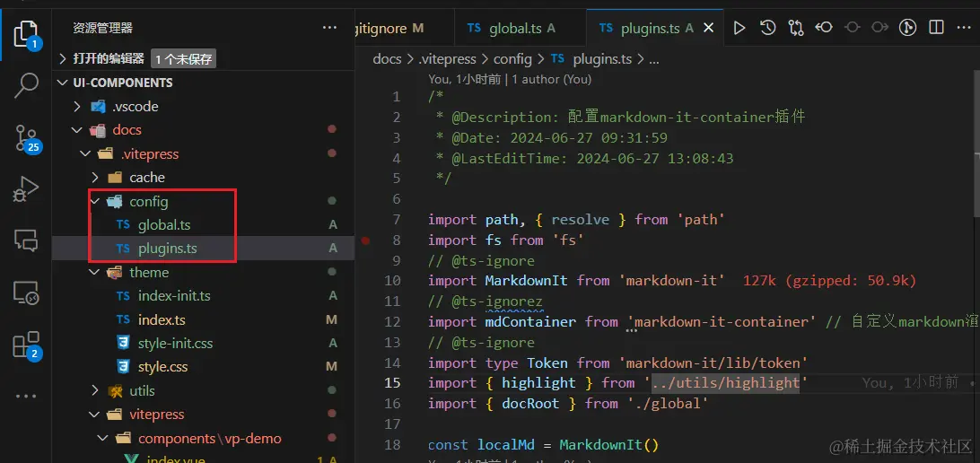980x463 pixels.
Task: Open Extensions view with 2 badge
Action: 27,345
